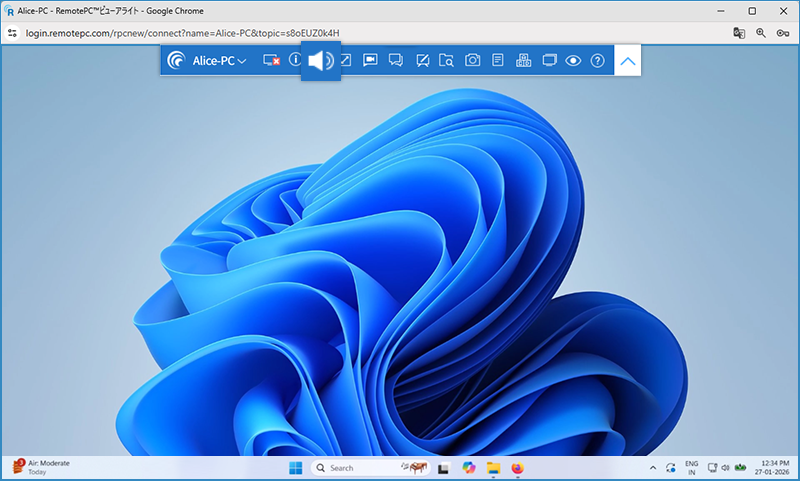Show session information via the info icon

tap(295, 60)
